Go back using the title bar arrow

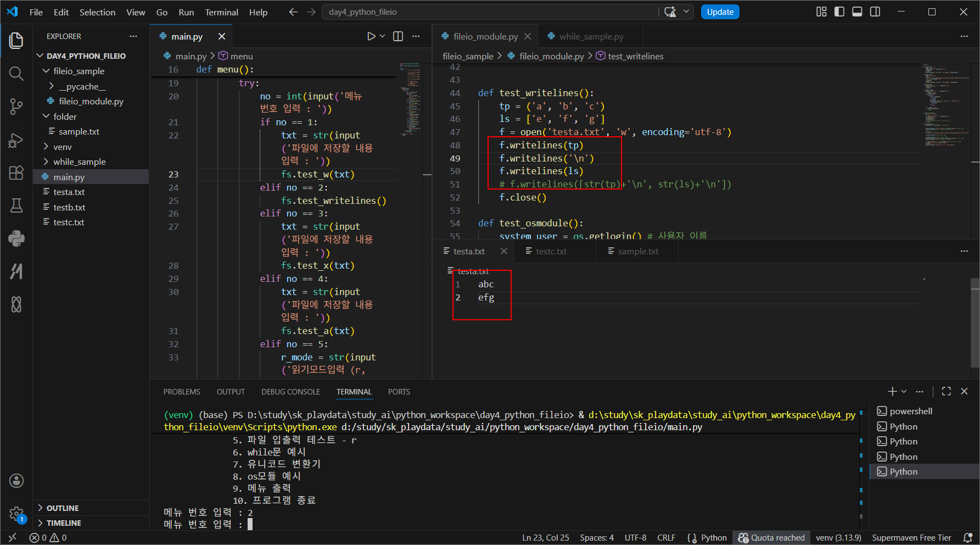tap(293, 12)
